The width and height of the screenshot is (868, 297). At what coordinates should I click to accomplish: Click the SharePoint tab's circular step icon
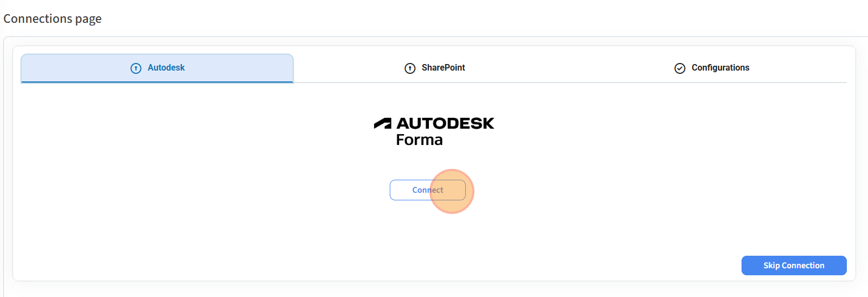click(410, 68)
